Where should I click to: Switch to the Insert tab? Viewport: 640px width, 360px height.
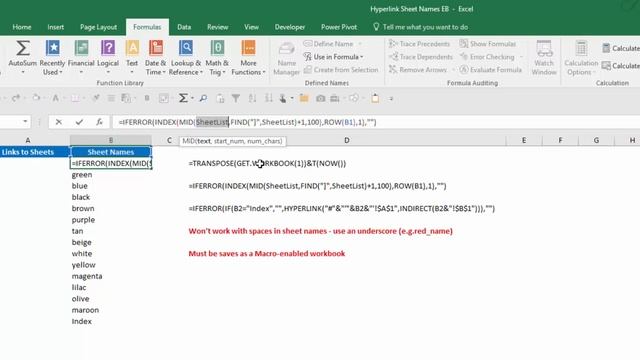56,27
